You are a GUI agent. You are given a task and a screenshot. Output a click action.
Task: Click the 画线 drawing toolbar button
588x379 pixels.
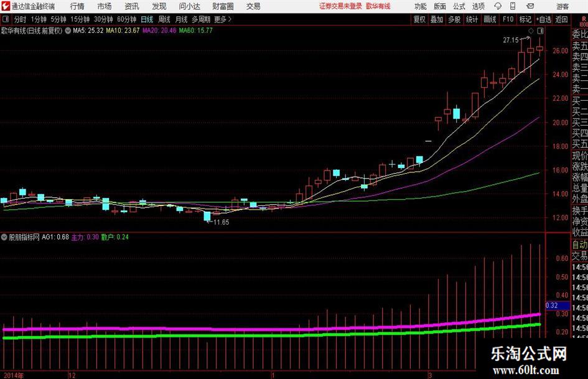[x=490, y=19]
